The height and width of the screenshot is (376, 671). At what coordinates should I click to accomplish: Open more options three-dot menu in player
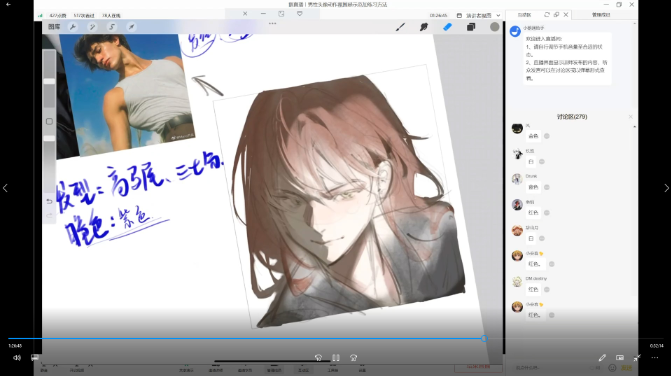coord(655,358)
